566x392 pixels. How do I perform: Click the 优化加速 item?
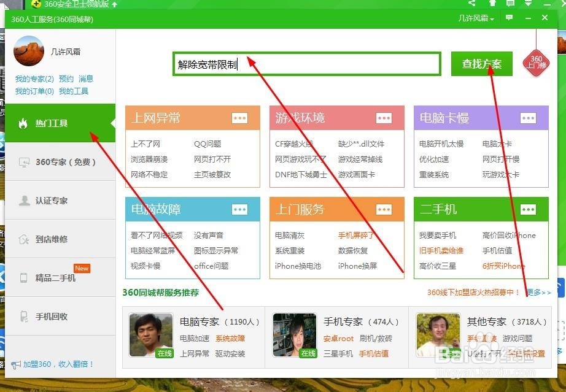coord(434,159)
